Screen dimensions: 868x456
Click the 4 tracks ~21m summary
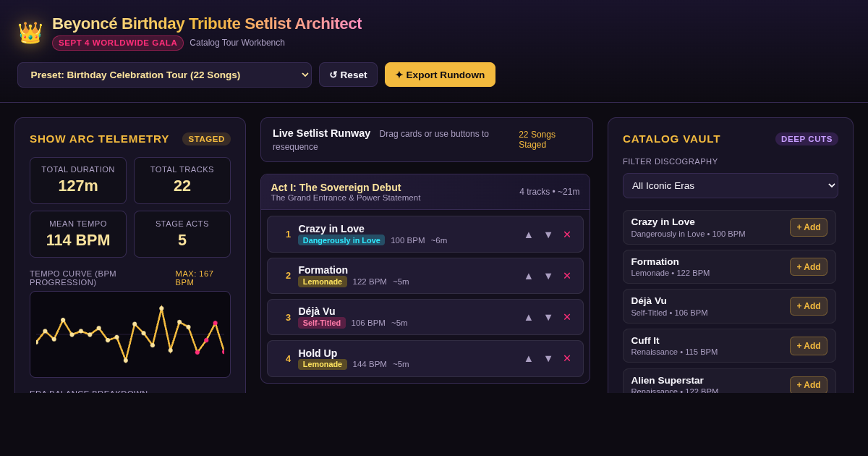pos(550,192)
